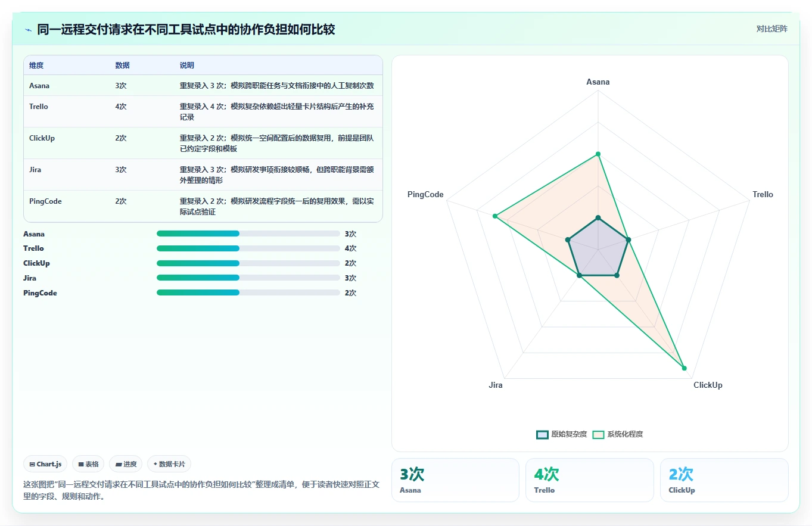Click the PingCode axis label on radar chart
The image size is (812, 526).
[425, 195]
